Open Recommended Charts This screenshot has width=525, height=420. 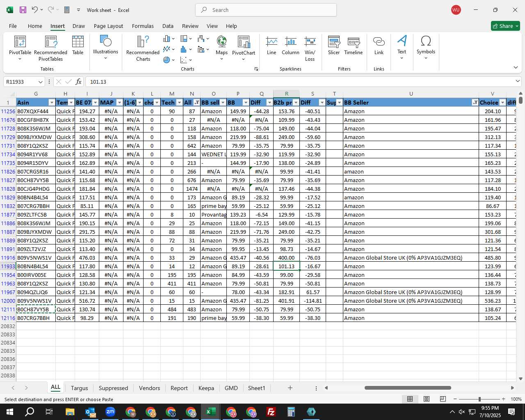coord(143,48)
